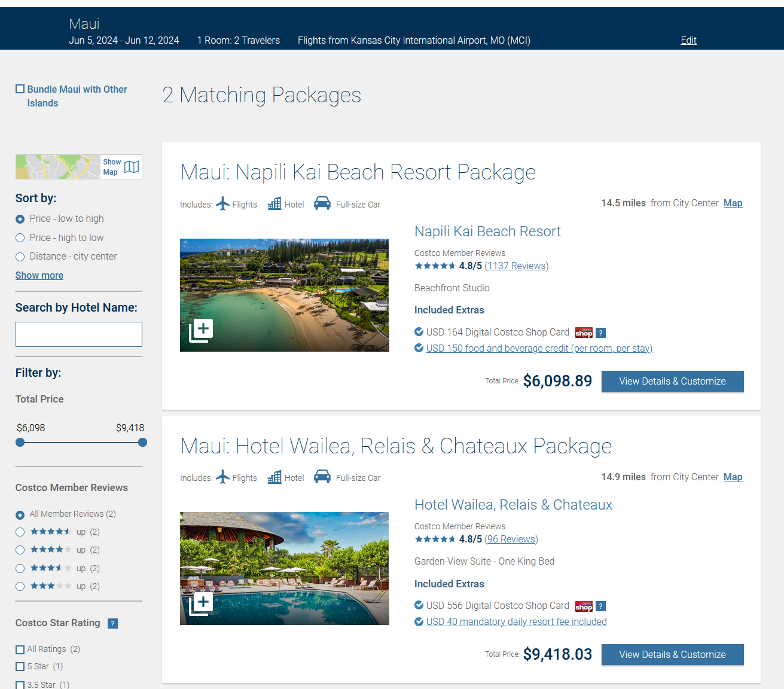Select All Member Reviews filter

20,514
